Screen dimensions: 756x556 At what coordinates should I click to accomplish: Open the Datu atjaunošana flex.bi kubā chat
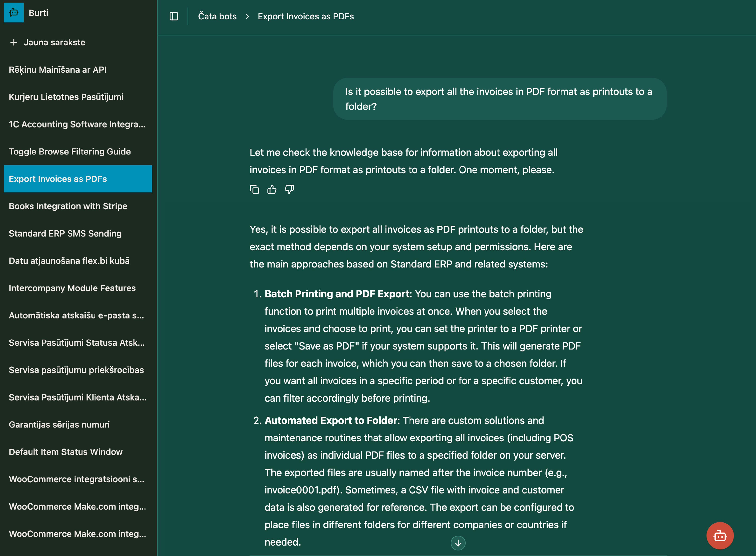[78, 261]
